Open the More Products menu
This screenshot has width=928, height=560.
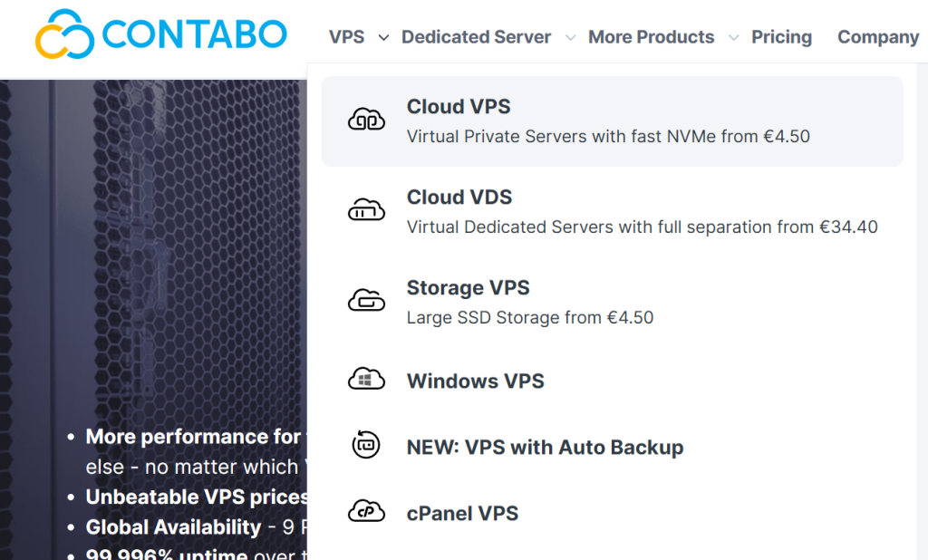coord(651,37)
